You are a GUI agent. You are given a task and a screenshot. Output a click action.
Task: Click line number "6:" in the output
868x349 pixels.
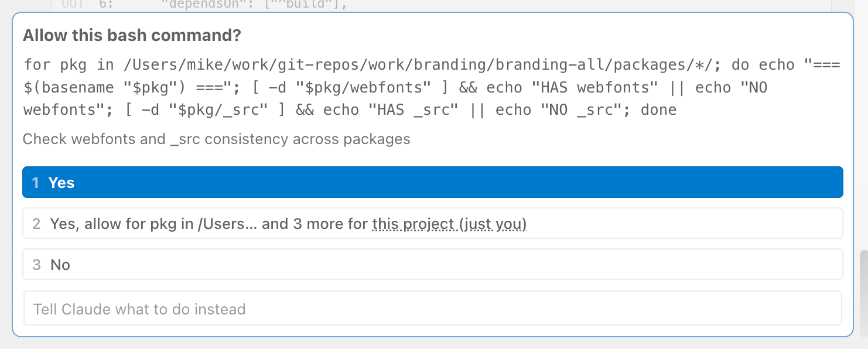point(106,5)
